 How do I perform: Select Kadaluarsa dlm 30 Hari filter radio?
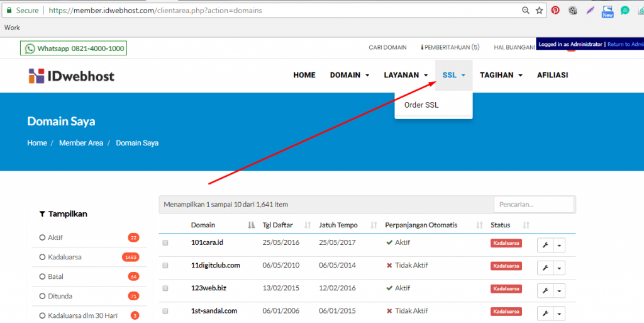(x=42, y=316)
